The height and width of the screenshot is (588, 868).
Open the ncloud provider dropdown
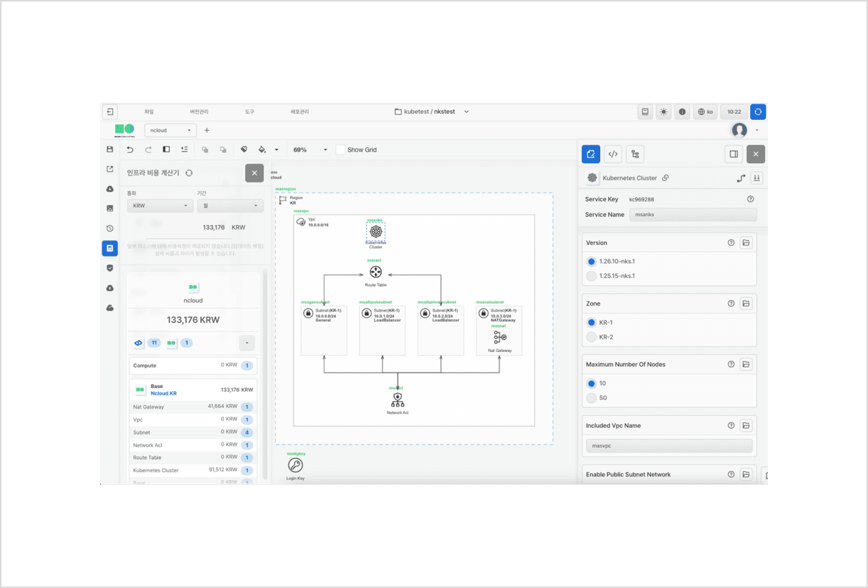(x=170, y=130)
